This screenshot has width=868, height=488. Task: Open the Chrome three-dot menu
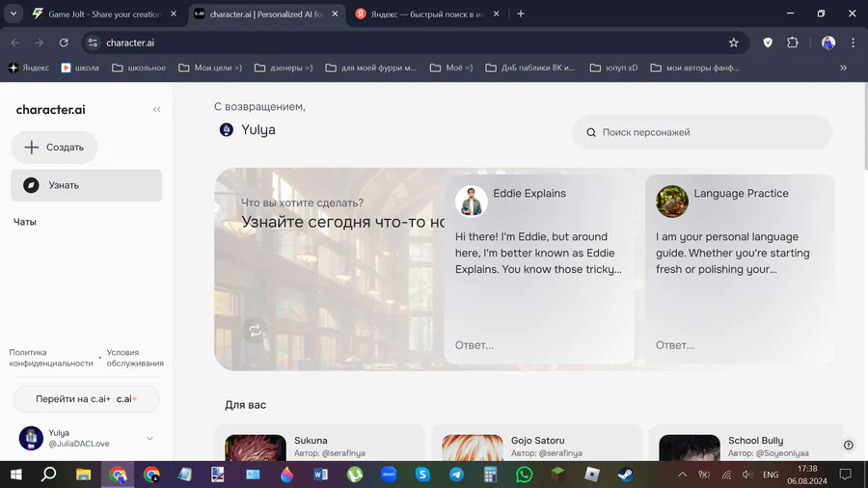pyautogui.click(x=854, y=42)
